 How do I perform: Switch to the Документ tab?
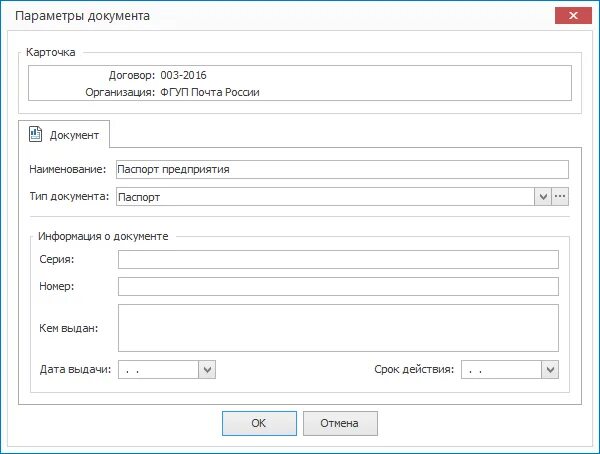64,134
